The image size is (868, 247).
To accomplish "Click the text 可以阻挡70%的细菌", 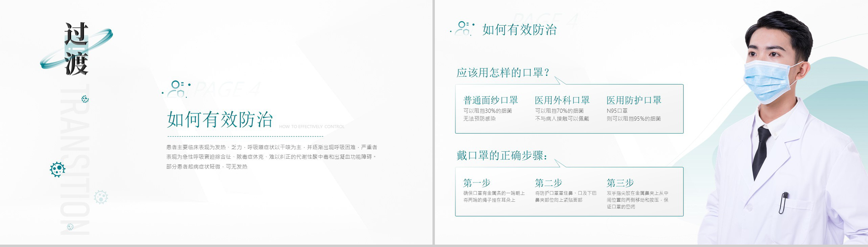I will pos(559,111).
